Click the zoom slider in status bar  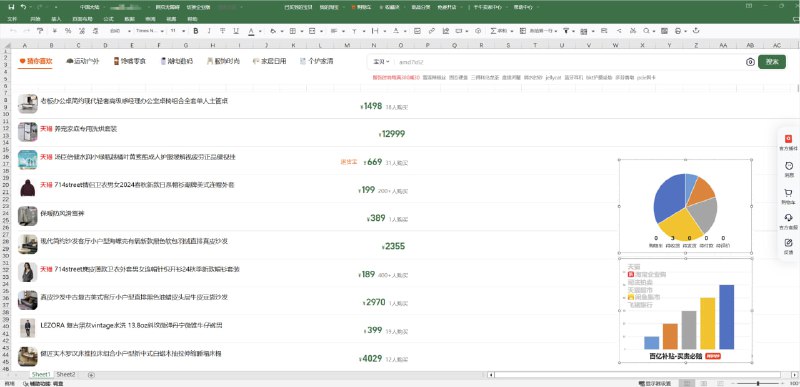pos(759,383)
